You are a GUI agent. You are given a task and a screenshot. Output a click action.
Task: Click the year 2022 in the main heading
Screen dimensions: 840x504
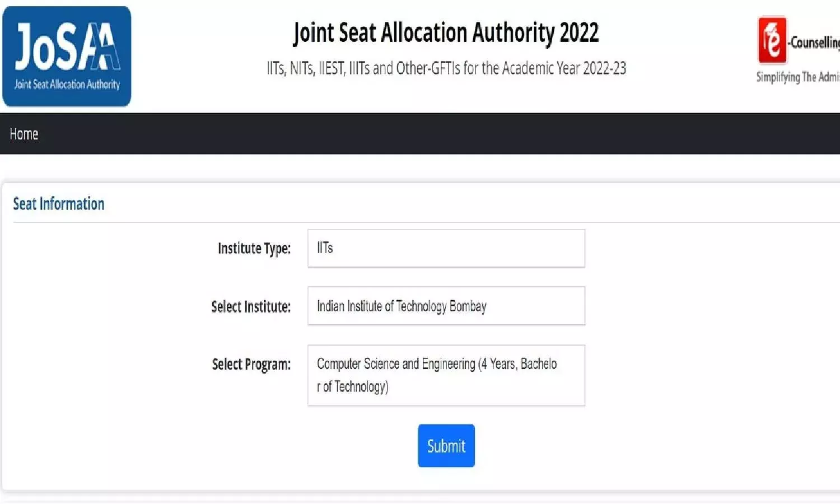click(x=579, y=32)
